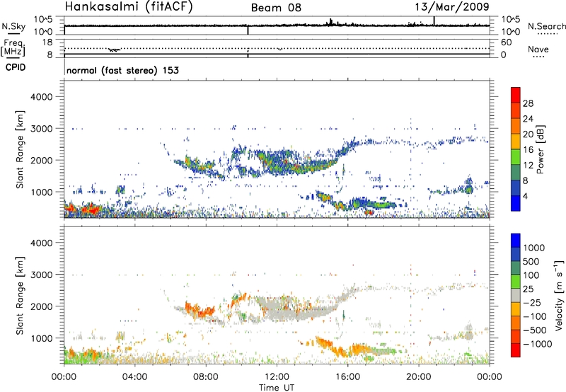
Task: Click the Power [dB] color bar title
Action: pyautogui.click(x=540, y=149)
